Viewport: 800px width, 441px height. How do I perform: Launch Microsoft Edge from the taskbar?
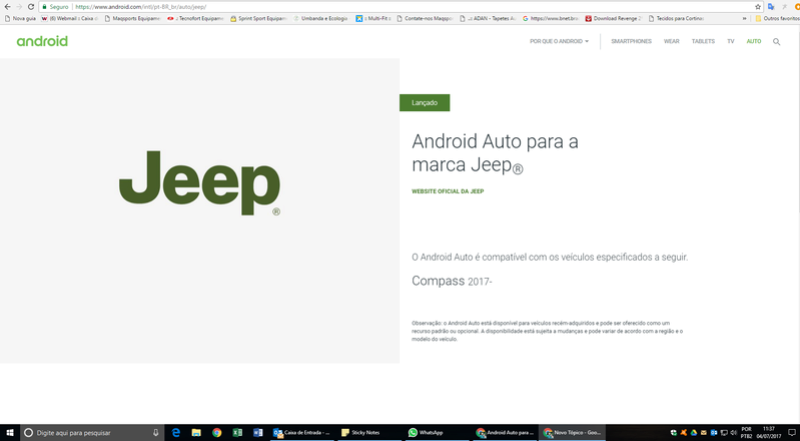point(176,433)
